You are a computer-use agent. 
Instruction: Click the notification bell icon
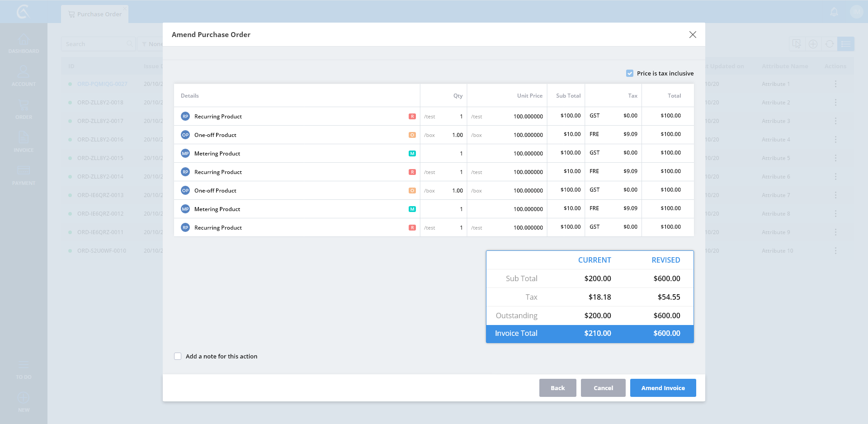[834, 12]
